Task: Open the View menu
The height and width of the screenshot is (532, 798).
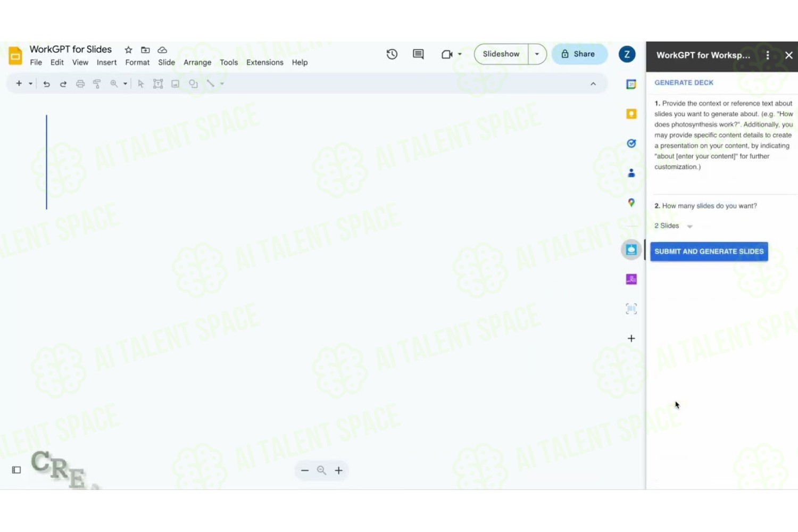Action: coord(80,62)
